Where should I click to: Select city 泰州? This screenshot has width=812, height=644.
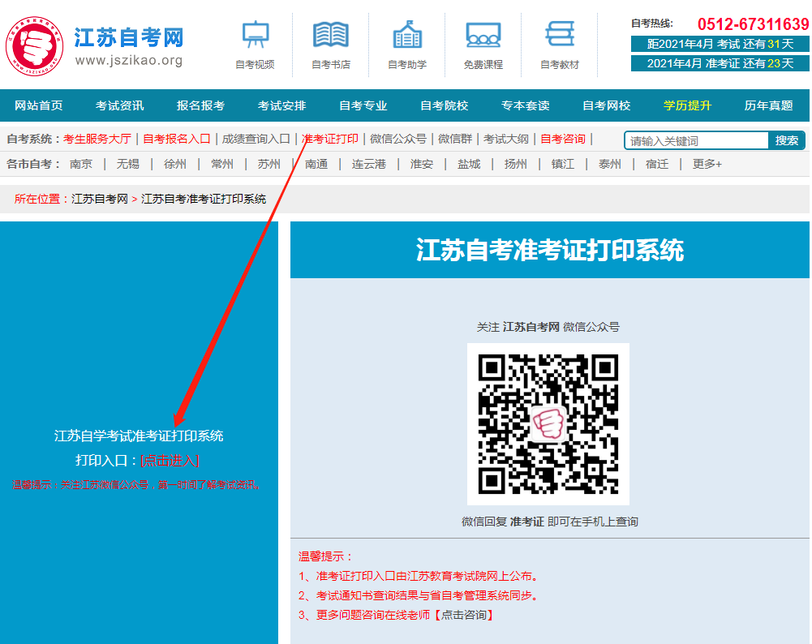(x=610, y=164)
